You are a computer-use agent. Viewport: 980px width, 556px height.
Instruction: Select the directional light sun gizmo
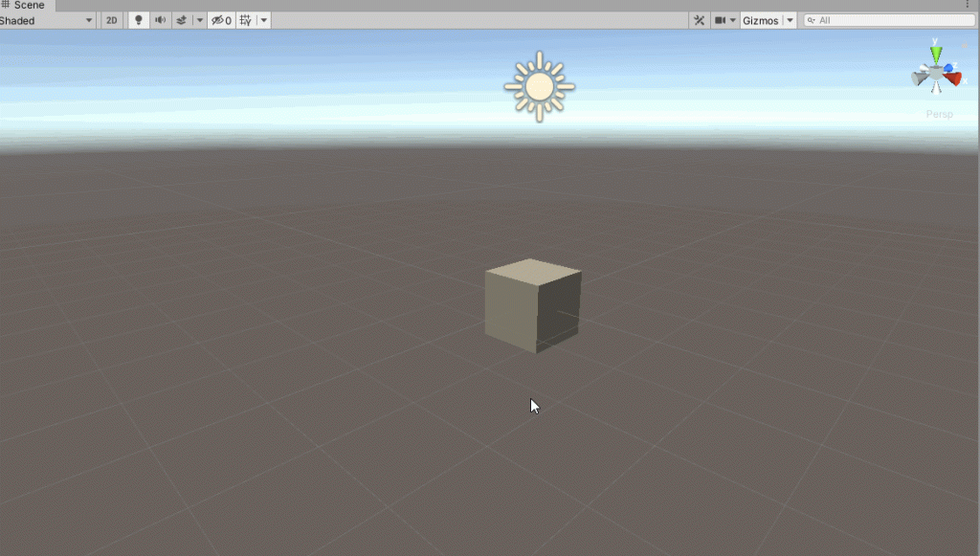[x=539, y=85]
